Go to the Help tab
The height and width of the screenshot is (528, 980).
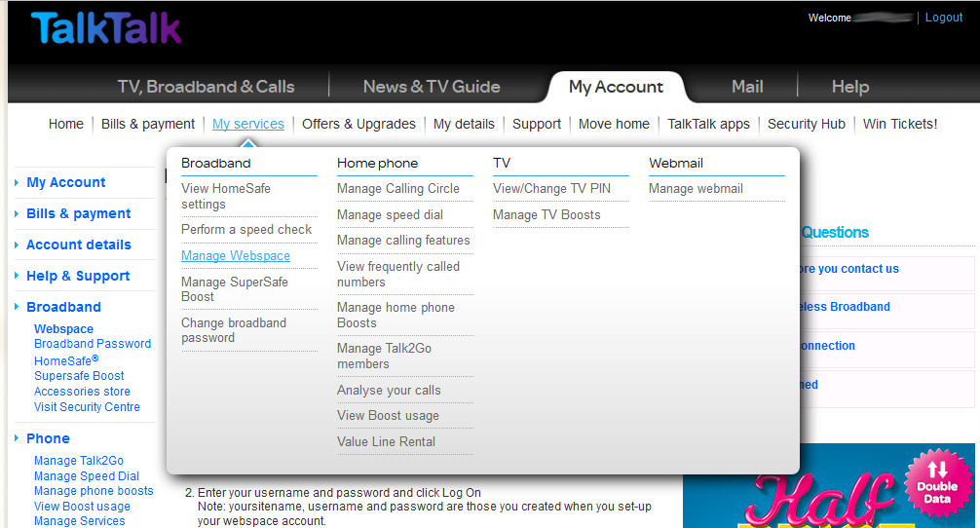click(850, 87)
